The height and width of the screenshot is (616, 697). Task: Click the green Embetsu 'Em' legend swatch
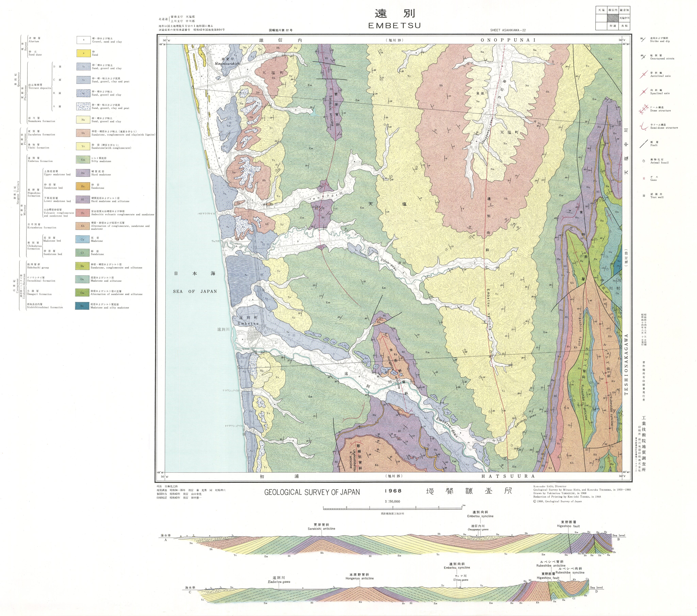click(83, 160)
